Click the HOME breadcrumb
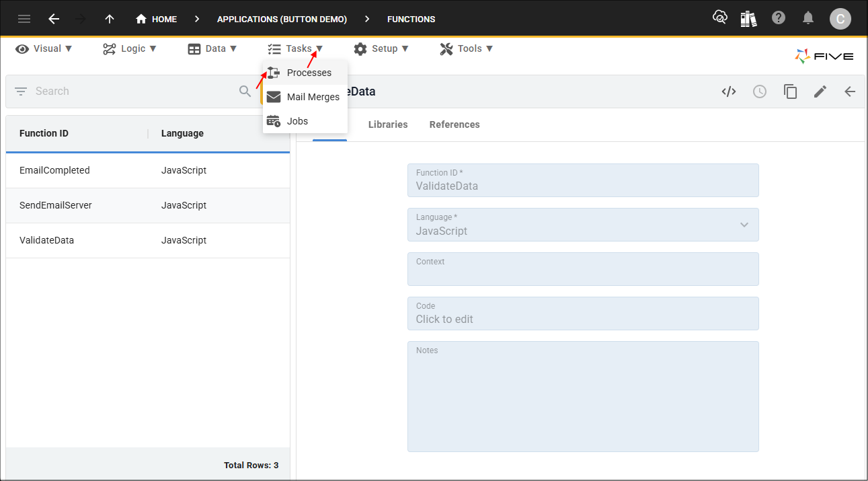Viewport: 868px width, 481px height. coord(156,19)
